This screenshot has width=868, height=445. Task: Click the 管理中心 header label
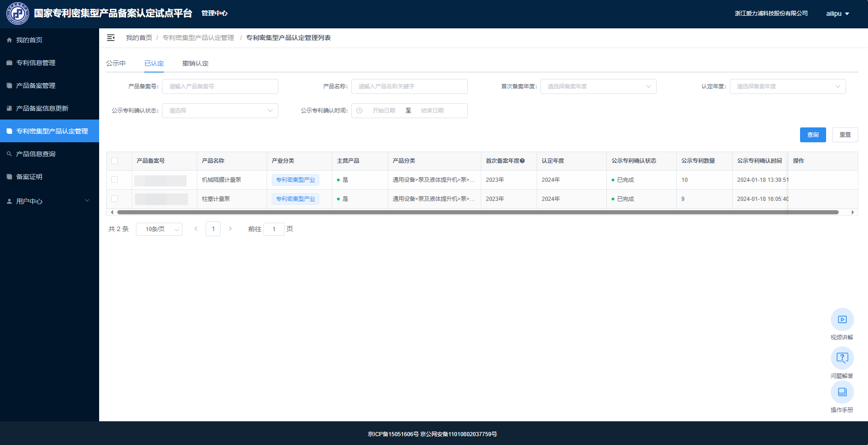[215, 13]
